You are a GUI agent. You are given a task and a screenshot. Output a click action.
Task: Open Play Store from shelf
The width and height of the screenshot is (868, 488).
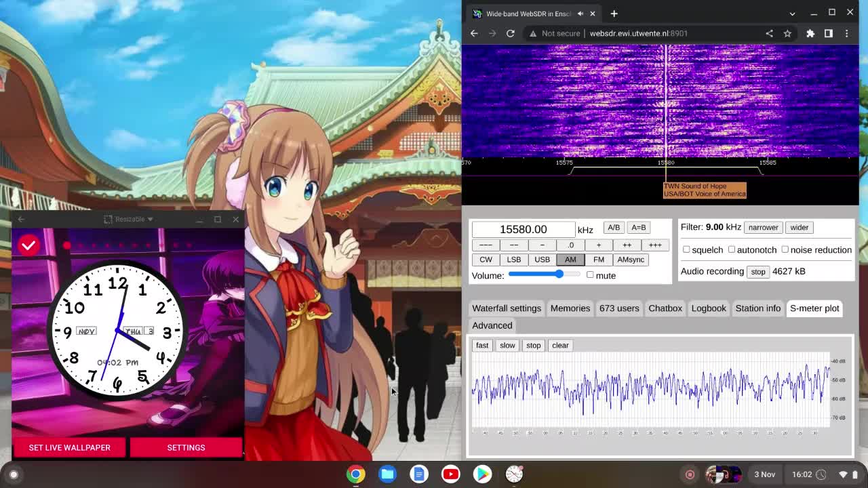pyautogui.click(x=482, y=474)
